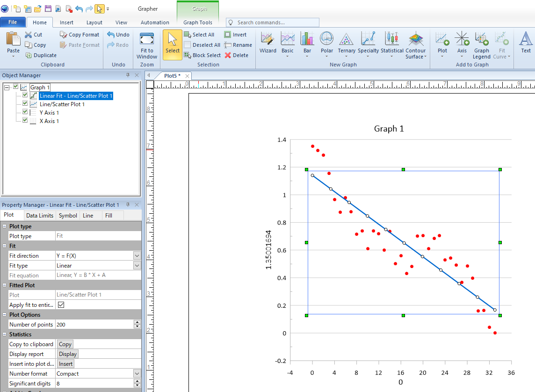
Task: Open Statistical graph types
Action: pos(392,44)
